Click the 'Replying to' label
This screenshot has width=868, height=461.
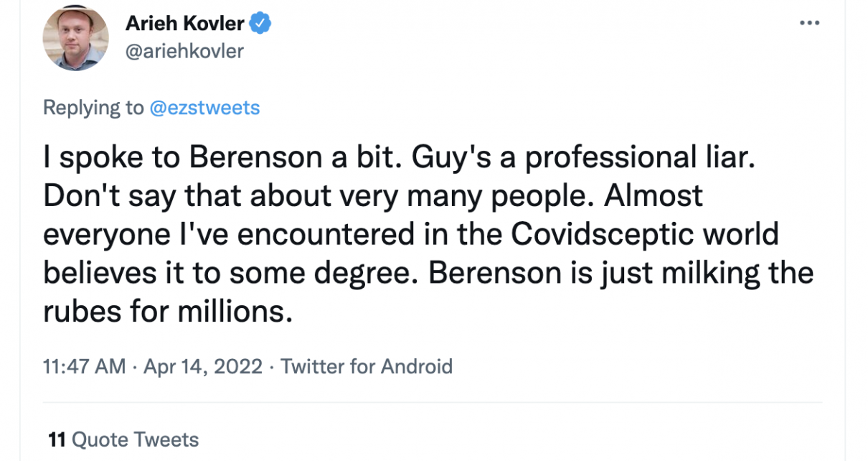pos(93,108)
